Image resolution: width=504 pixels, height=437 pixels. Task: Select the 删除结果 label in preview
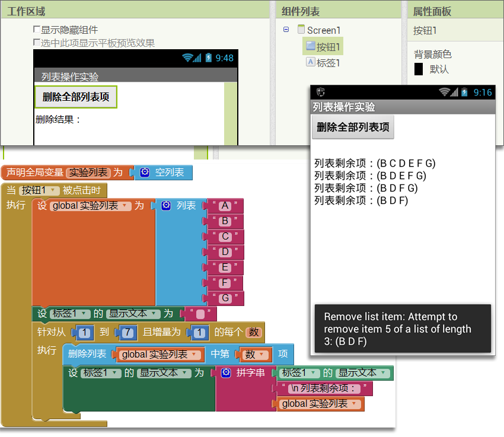click(58, 120)
